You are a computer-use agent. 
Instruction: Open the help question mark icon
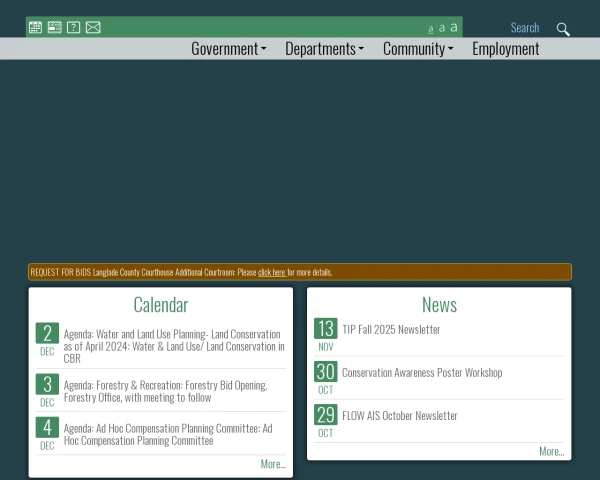pyautogui.click(x=73, y=28)
